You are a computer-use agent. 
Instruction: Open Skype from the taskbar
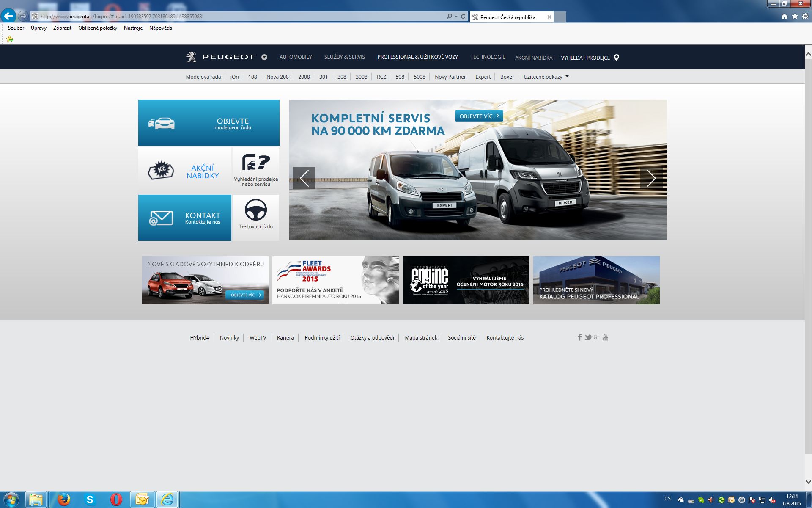90,500
